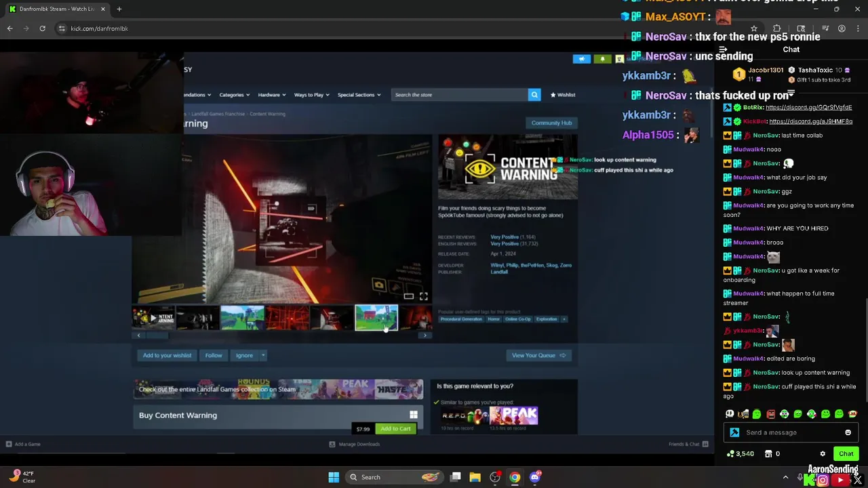The width and height of the screenshot is (868, 488).
Task: Play the trailer thumbnail in the strip
Action: pos(153,317)
